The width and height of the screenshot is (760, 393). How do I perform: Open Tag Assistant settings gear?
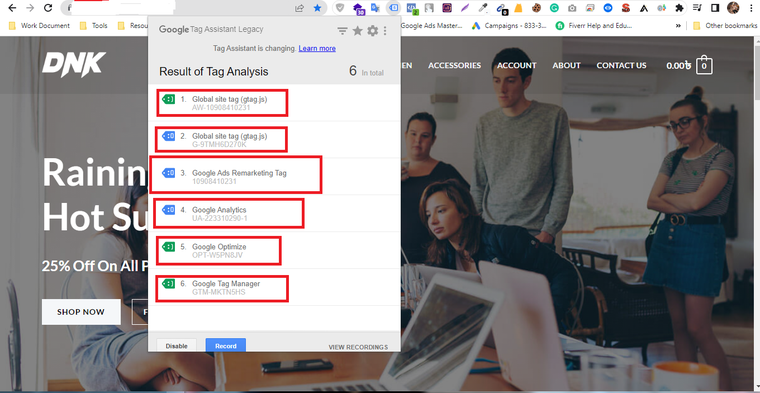pos(372,31)
